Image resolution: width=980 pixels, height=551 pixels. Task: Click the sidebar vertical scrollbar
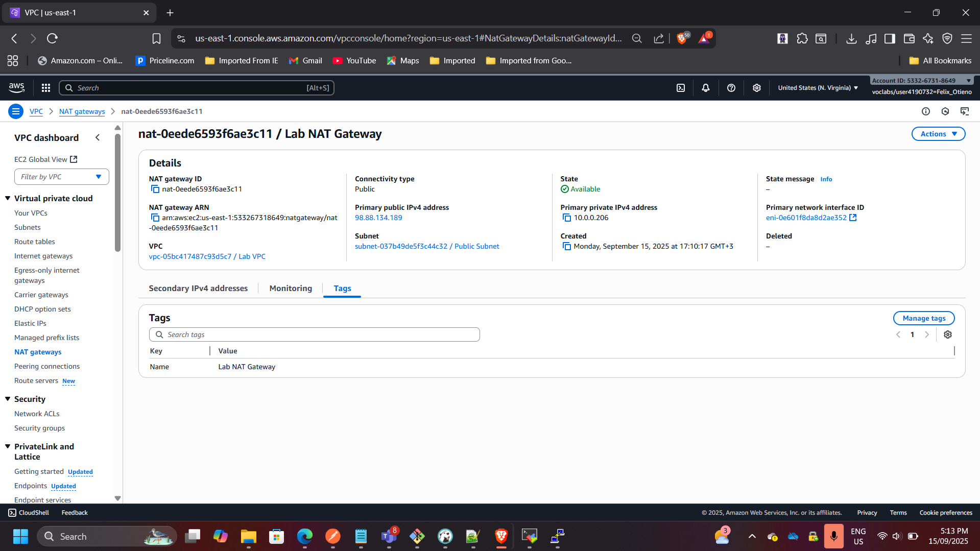coord(118,194)
